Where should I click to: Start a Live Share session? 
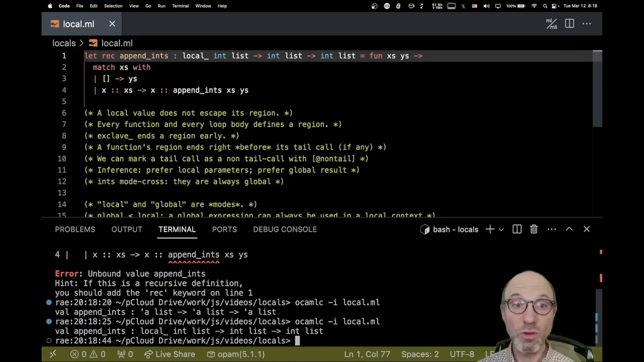[169, 354]
